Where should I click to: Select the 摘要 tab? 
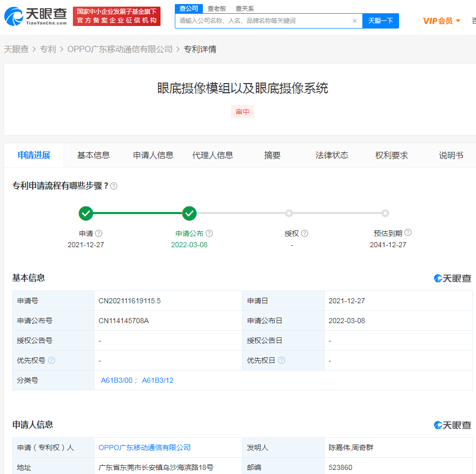[x=272, y=155]
